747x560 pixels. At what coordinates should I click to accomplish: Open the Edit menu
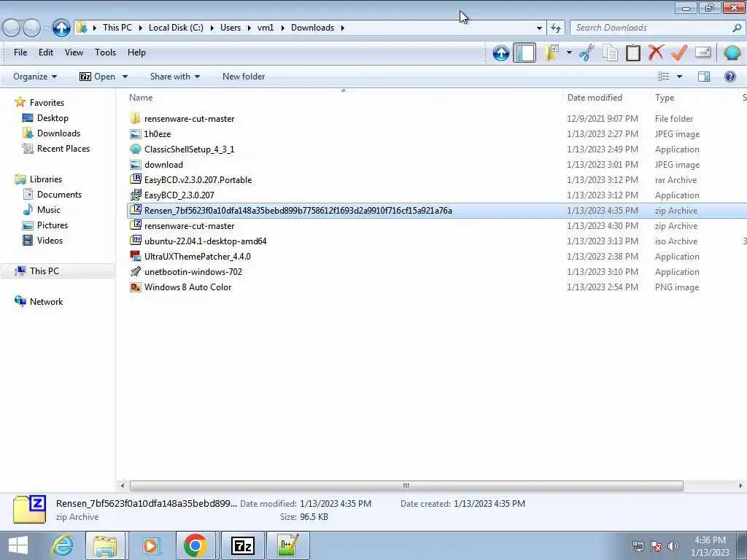(x=46, y=52)
